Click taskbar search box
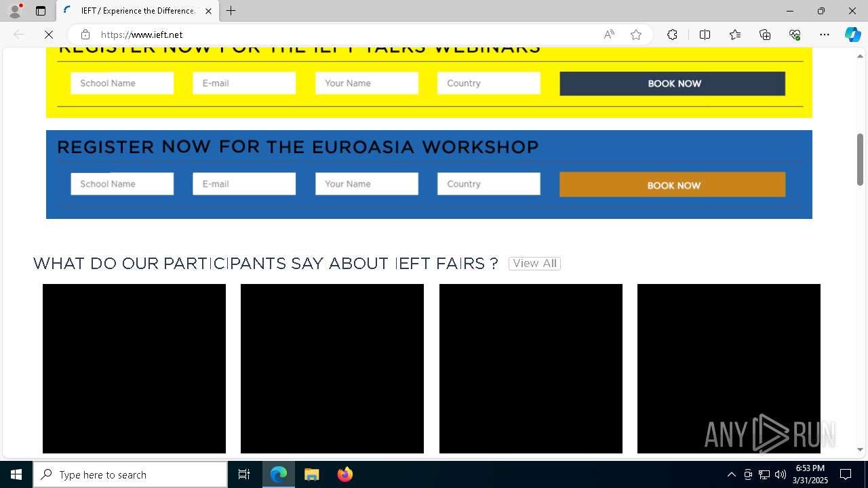 click(x=130, y=474)
